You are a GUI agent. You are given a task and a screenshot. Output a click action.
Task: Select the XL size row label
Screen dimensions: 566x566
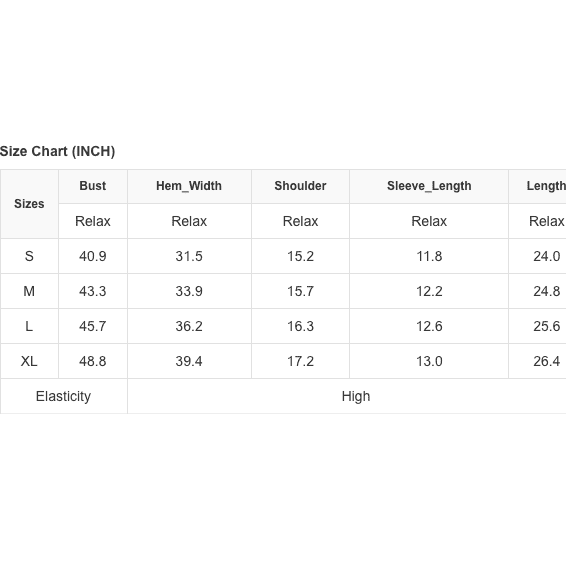[29, 361]
